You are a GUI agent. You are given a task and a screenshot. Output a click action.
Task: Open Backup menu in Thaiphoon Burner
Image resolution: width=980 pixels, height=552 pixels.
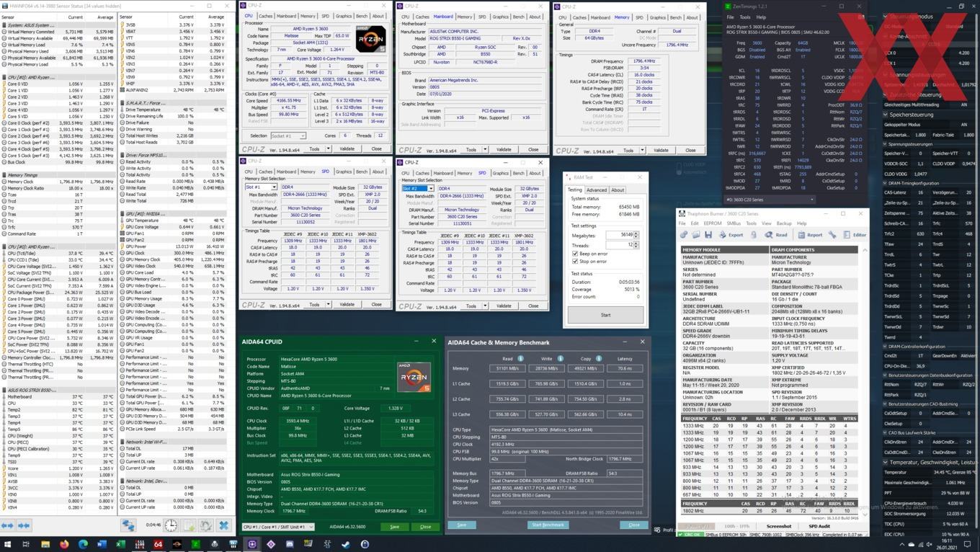click(784, 223)
